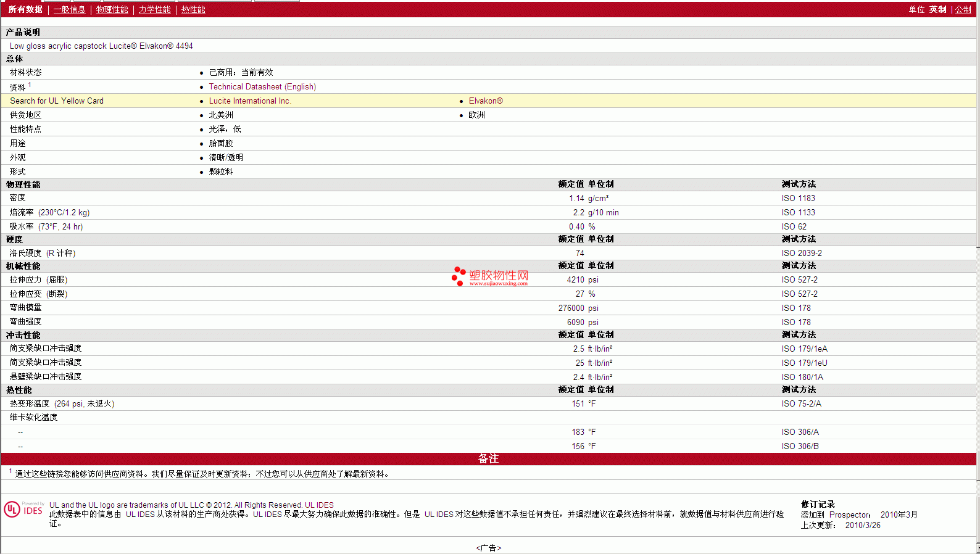Click last updated date 2010/3/26

[x=863, y=526]
